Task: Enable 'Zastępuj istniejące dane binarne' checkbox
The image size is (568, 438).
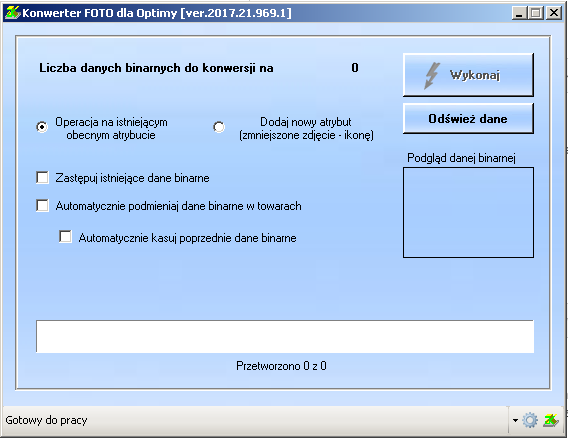Action: click(42, 178)
